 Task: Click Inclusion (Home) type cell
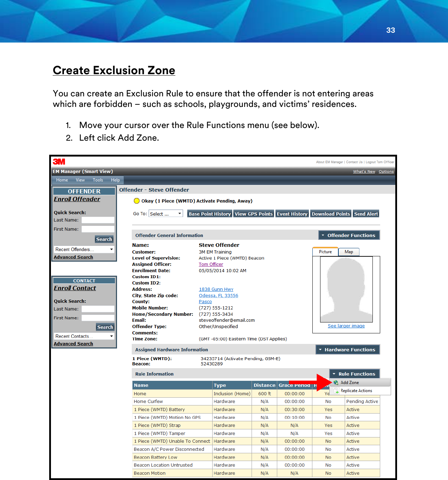point(232,394)
